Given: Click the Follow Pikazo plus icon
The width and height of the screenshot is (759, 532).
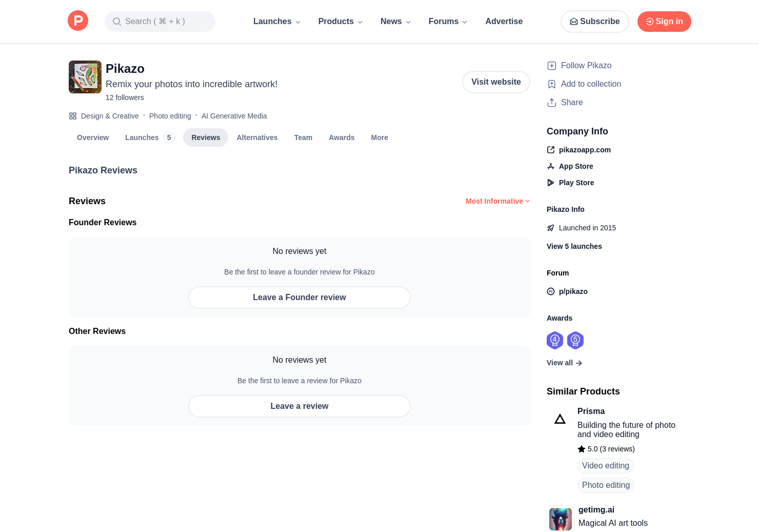Looking at the screenshot, I should click(552, 66).
